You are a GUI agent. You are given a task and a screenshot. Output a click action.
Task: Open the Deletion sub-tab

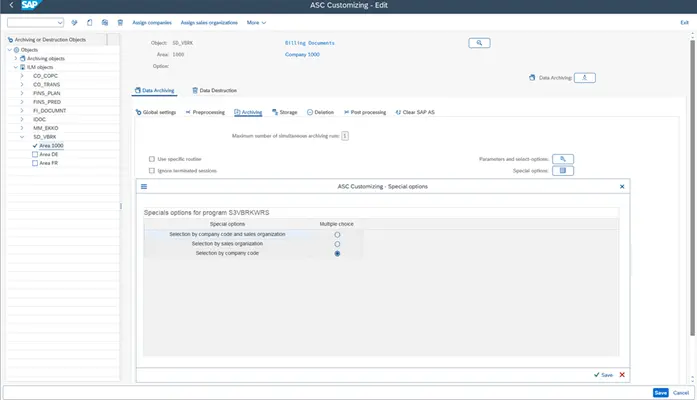(x=320, y=112)
